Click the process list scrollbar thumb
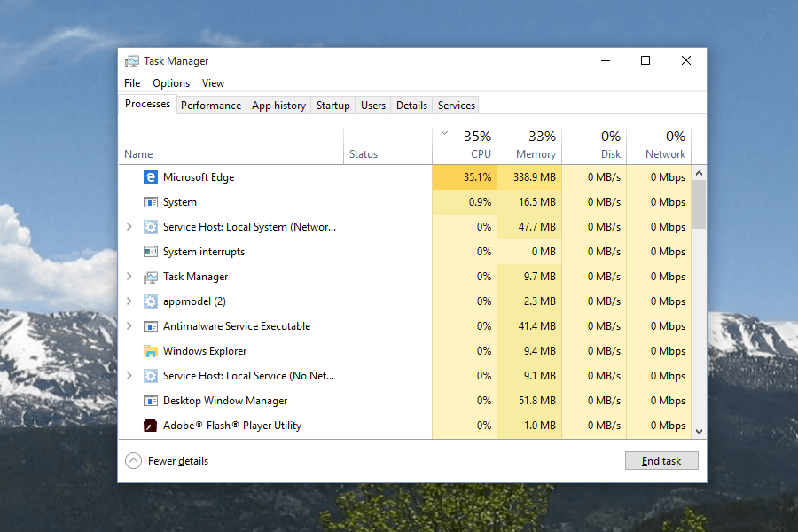Screen dimensions: 798x532 [700, 204]
